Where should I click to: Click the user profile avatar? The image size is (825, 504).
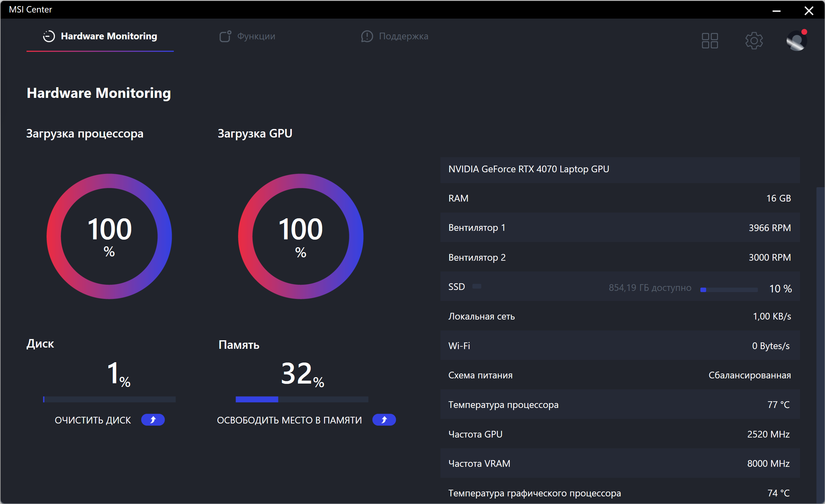797,41
